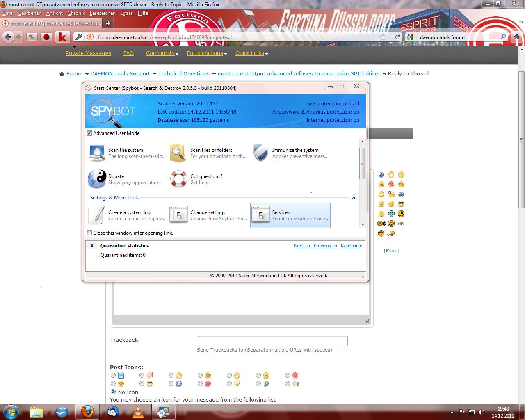Viewport: 525px width, 420px height.
Task: Launch VLC media player from taskbar
Action: coord(138,411)
